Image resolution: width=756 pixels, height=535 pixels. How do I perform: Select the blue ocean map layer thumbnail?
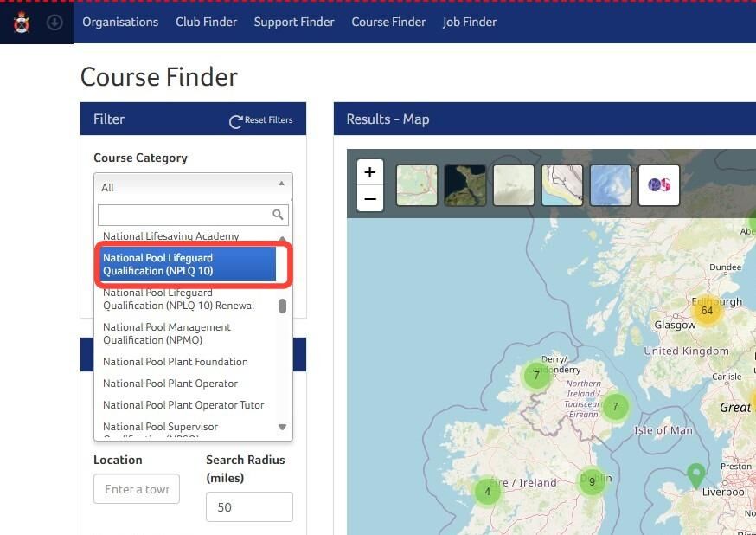[611, 185]
